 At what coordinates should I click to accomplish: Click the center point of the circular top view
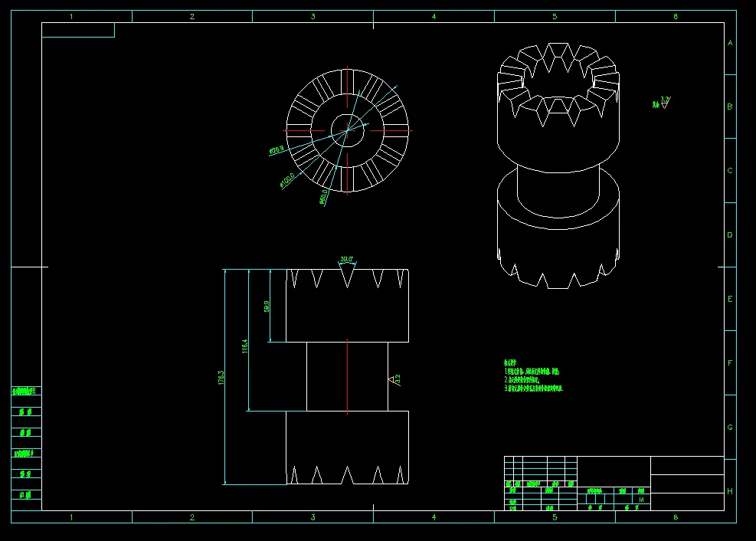click(x=347, y=130)
